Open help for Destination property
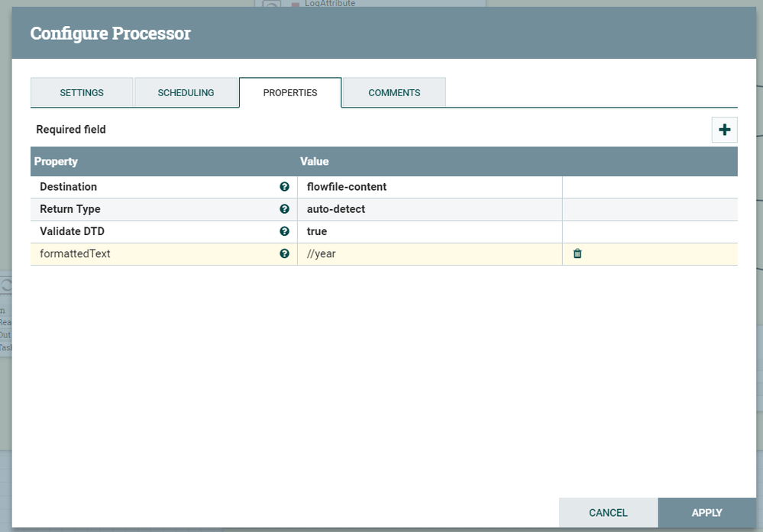763x532 pixels. (285, 187)
